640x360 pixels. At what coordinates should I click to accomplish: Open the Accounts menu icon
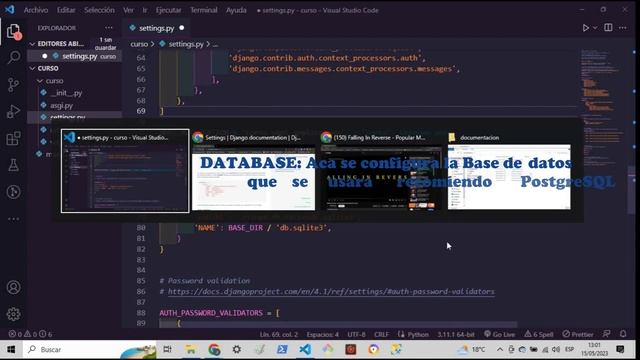(x=13, y=287)
